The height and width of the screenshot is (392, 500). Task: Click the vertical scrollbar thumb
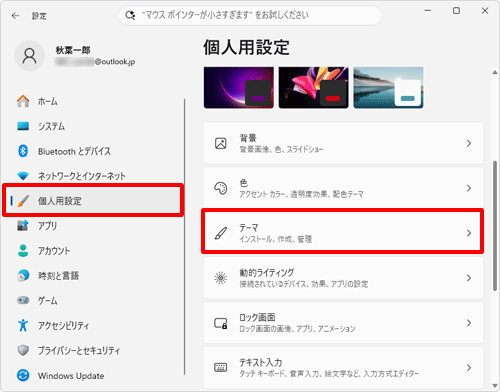tap(495, 226)
